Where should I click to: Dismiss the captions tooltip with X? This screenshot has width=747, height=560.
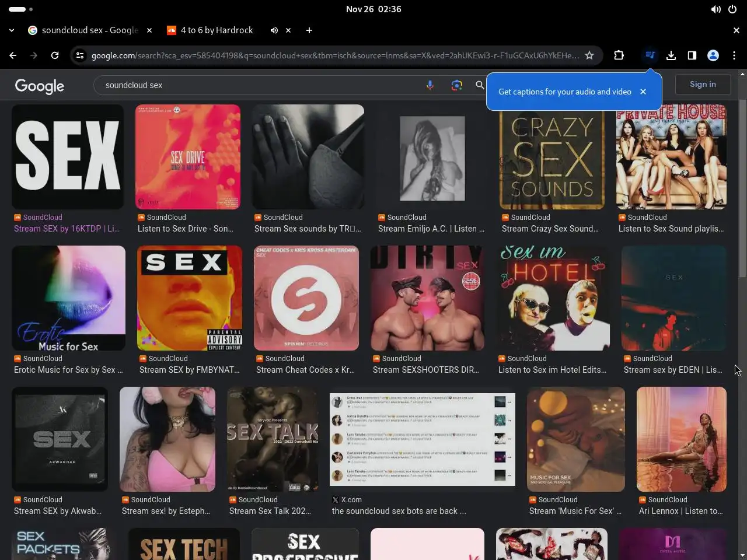point(643,92)
